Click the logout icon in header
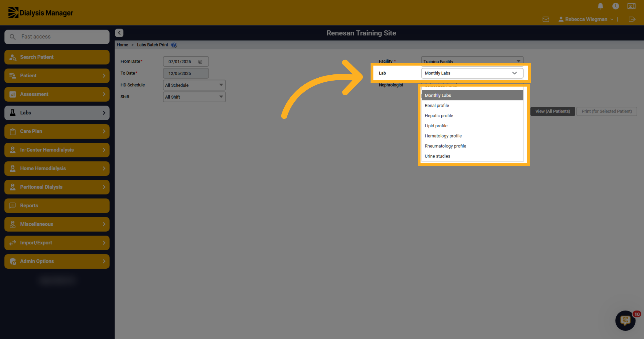Viewport: 644px width, 339px height. tap(632, 19)
